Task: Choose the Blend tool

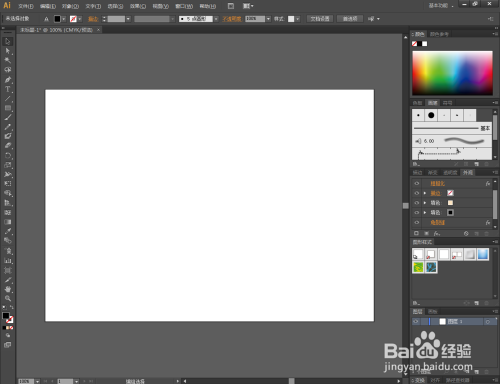Action: click(x=8, y=240)
